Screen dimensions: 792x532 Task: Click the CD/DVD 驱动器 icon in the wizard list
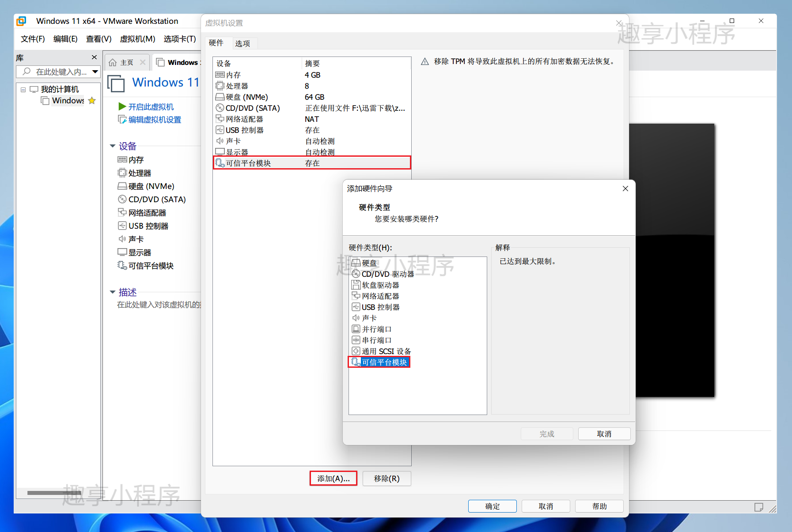(356, 274)
